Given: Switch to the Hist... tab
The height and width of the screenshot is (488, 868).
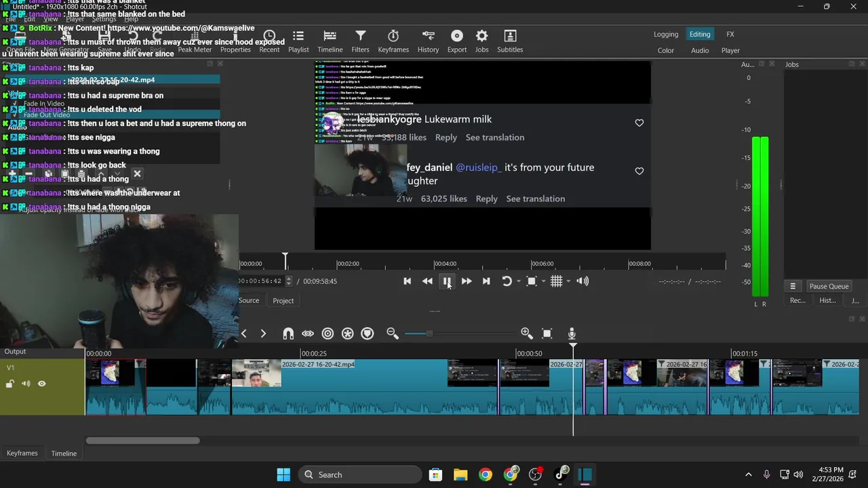Looking at the screenshot, I should click(827, 300).
